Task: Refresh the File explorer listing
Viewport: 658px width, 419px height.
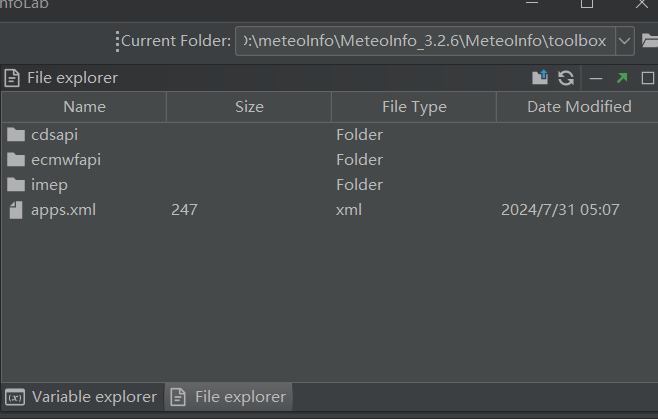Action: (566, 78)
